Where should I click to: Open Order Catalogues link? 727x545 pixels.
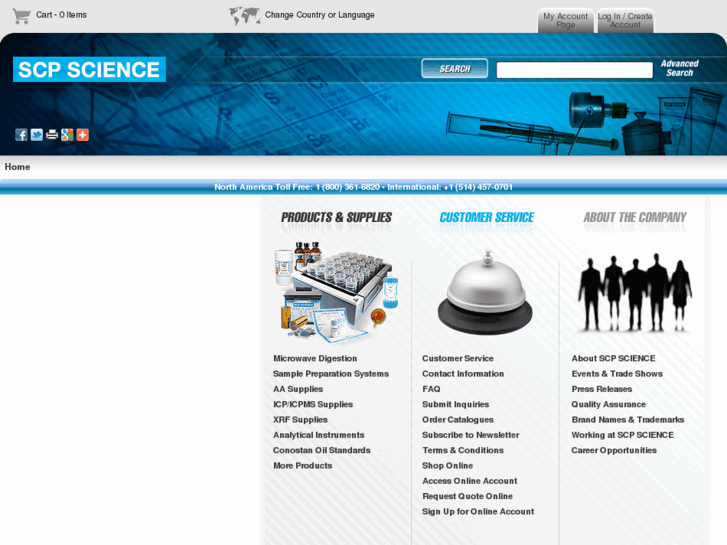[x=458, y=420]
